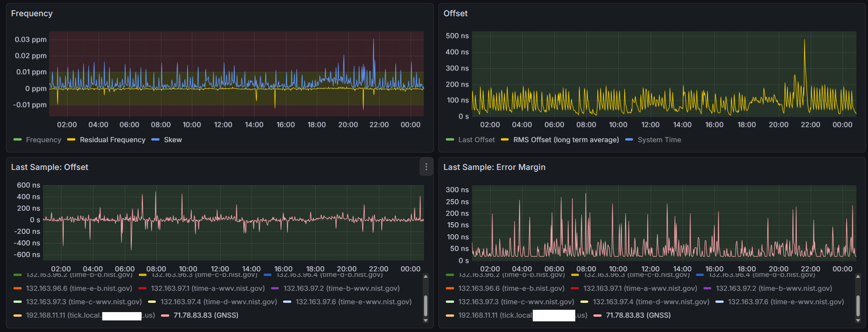The width and height of the screenshot is (868, 332).
Task: Open the Offset panel title menu
Action: [456, 13]
